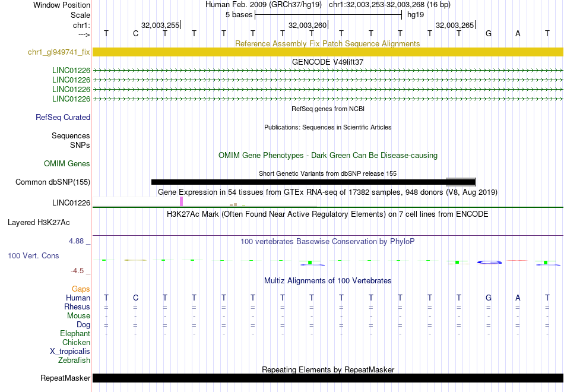
Task: Select the Human species label
Action: pyautogui.click(x=78, y=298)
